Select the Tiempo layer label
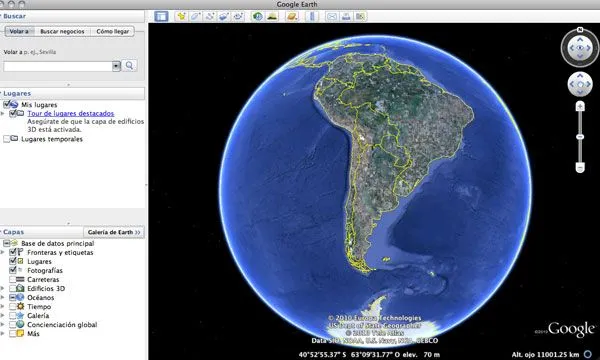Image resolution: width=600 pixels, height=360 pixels. click(x=39, y=307)
